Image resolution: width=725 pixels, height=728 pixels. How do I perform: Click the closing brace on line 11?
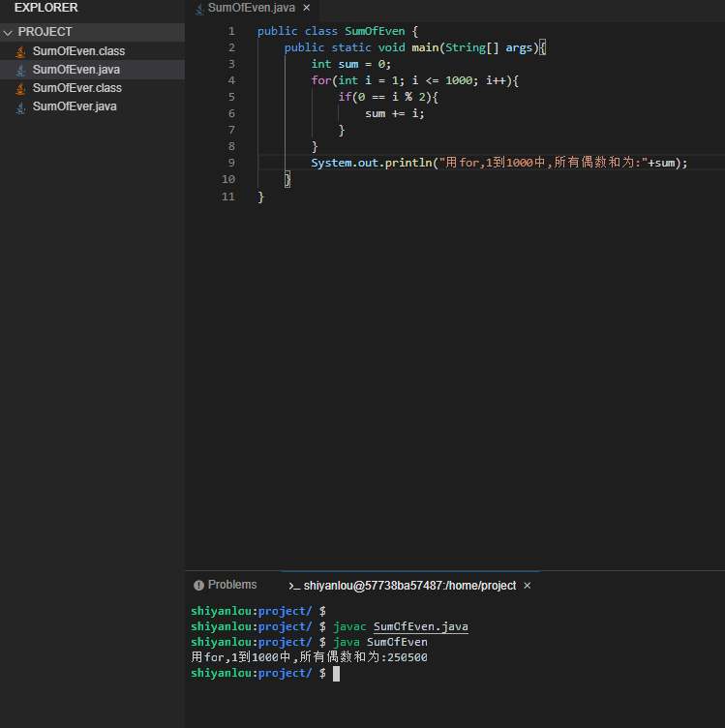[x=260, y=197]
